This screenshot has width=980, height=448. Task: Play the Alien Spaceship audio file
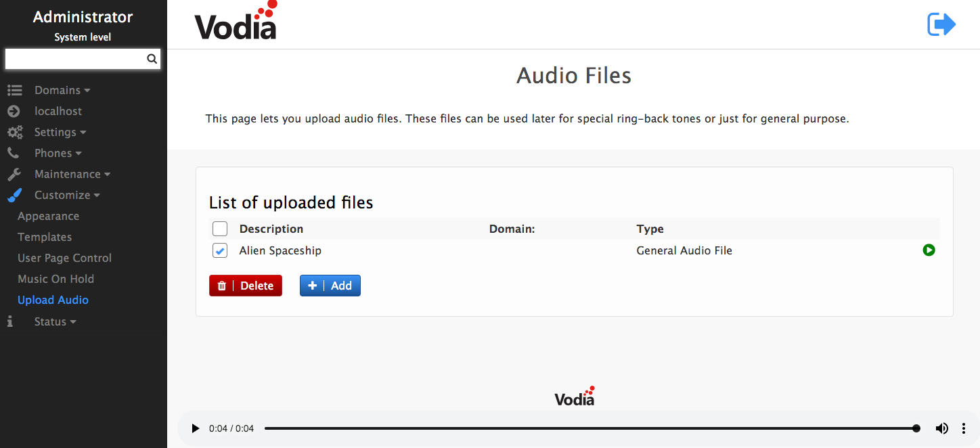(929, 250)
